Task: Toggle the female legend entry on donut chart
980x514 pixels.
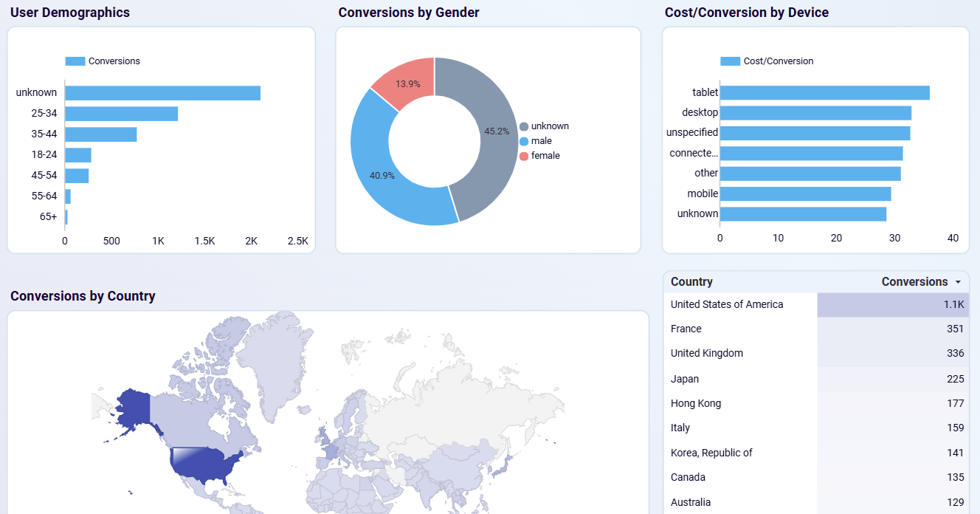Action: 545,155
